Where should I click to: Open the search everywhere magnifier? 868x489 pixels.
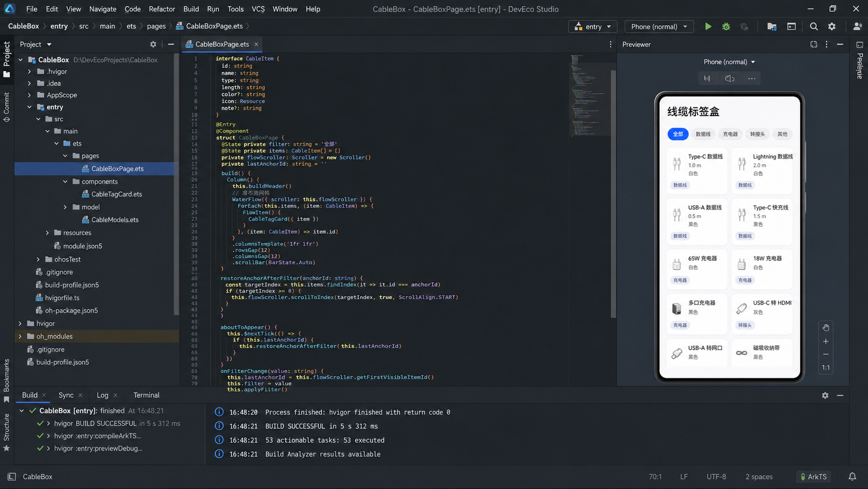(x=813, y=27)
